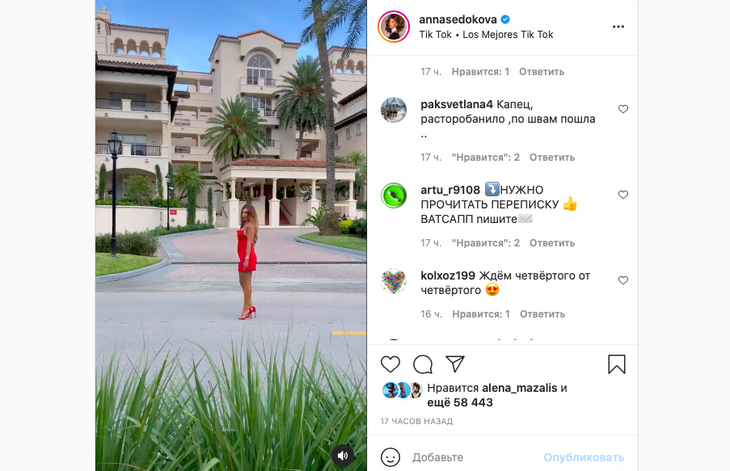Open emoji picker smiley icon
This screenshot has width=730, height=471.
pos(390,457)
